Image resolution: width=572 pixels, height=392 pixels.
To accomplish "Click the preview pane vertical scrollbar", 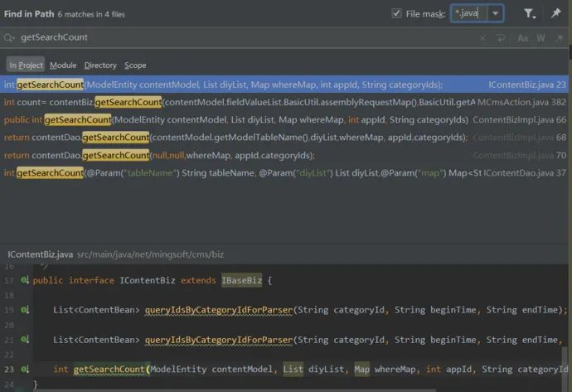I will coord(565,368).
